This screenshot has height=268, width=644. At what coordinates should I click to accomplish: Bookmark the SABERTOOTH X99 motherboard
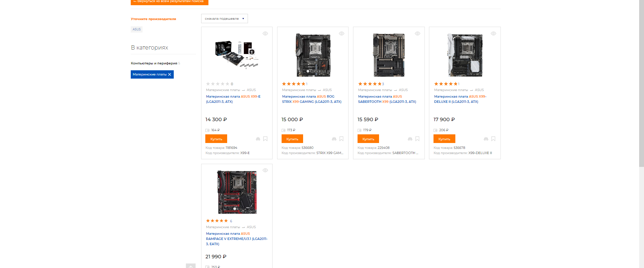[x=417, y=139]
